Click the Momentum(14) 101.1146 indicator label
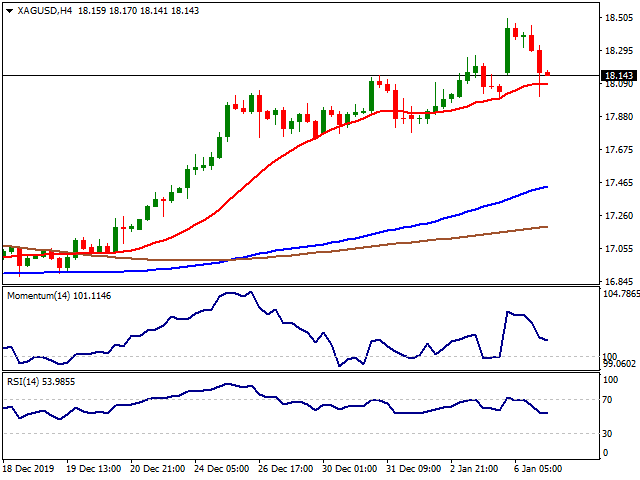Viewport: 640px width, 480px height. (x=59, y=296)
